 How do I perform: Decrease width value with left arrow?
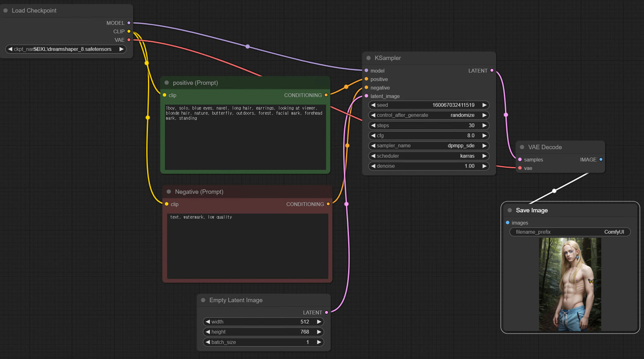[208, 322]
